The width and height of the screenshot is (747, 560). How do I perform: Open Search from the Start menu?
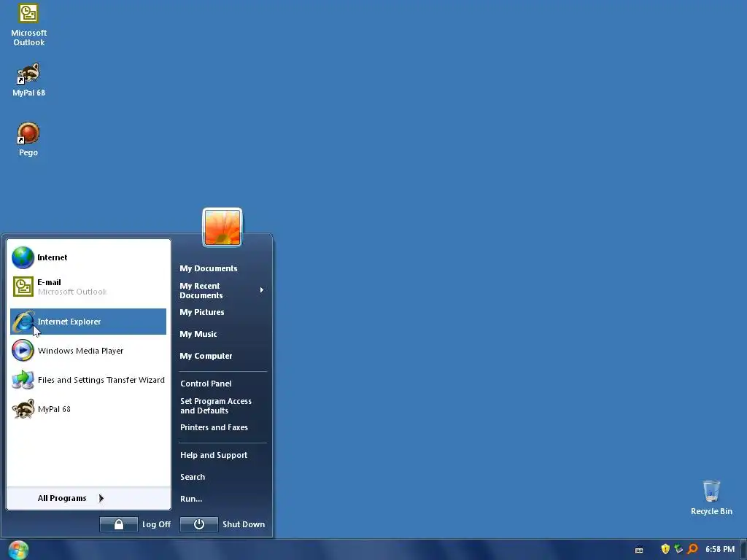pos(193,477)
